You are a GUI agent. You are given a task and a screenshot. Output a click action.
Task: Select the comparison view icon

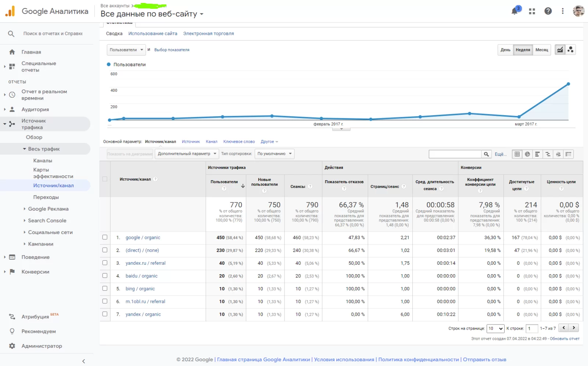pos(548,154)
